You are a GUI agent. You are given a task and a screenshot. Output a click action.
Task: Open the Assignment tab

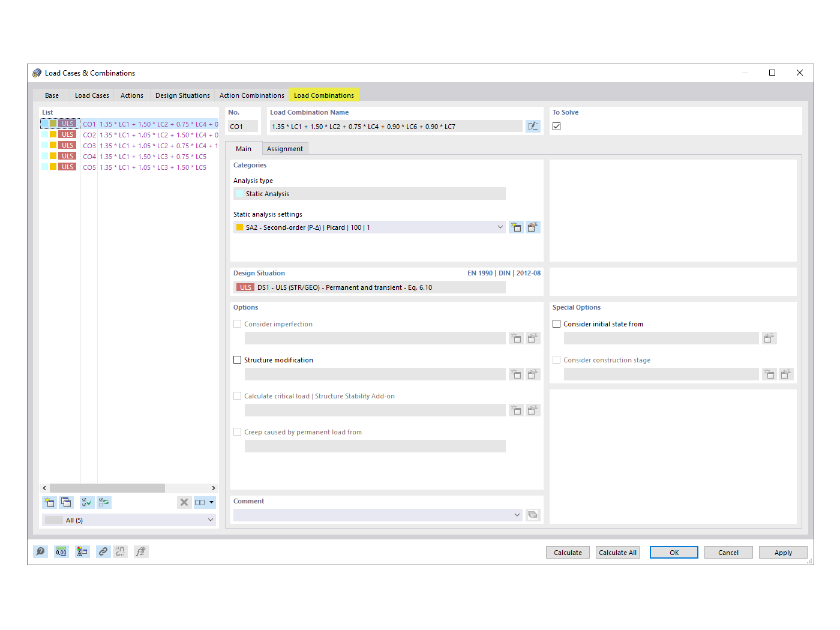284,148
